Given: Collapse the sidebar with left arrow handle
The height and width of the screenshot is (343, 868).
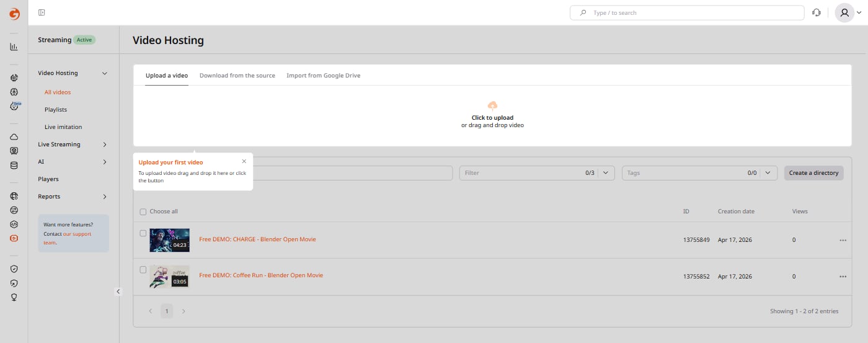Looking at the screenshot, I should pos(118,292).
